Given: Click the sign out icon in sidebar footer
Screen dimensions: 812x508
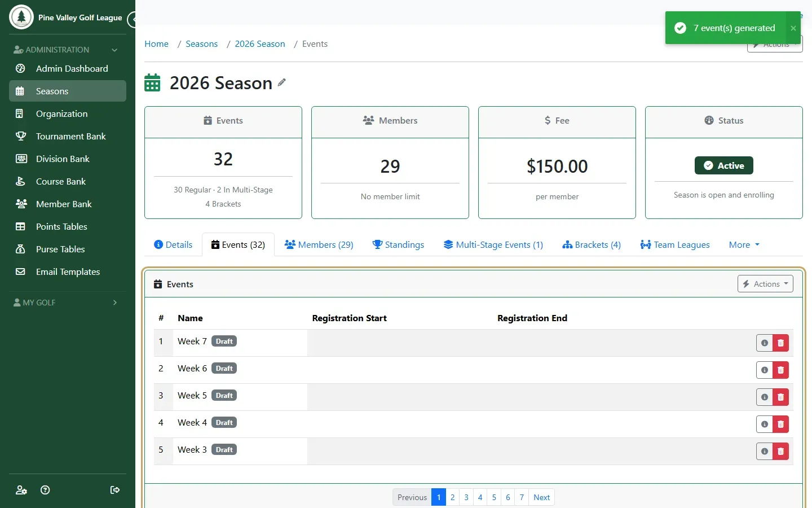Looking at the screenshot, I should 115,490.
